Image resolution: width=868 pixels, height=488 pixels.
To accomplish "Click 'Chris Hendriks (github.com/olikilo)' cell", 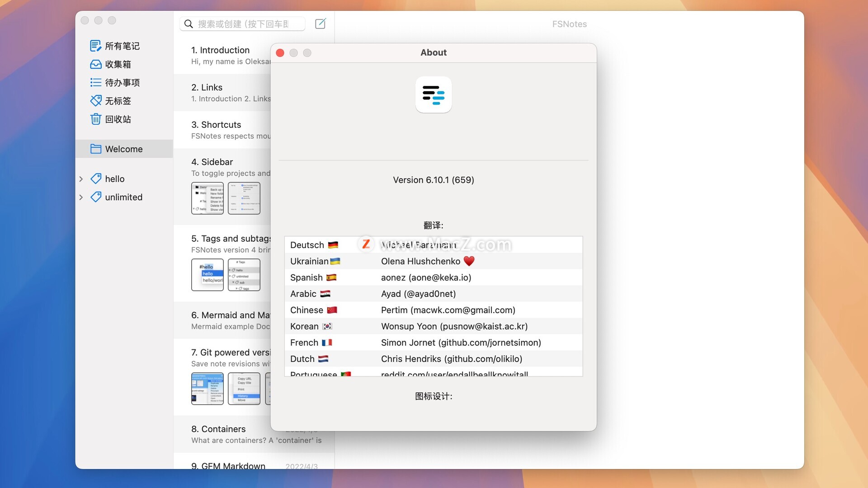I will [x=452, y=359].
